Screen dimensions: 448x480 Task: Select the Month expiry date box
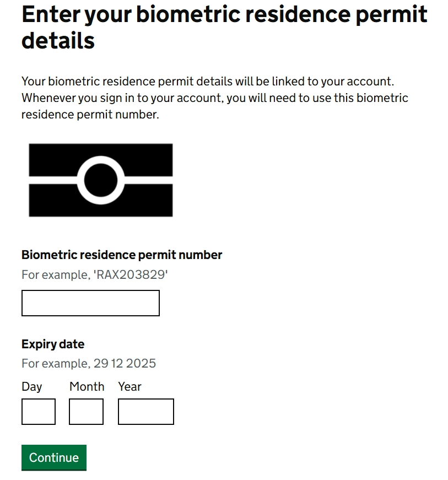pos(87,412)
